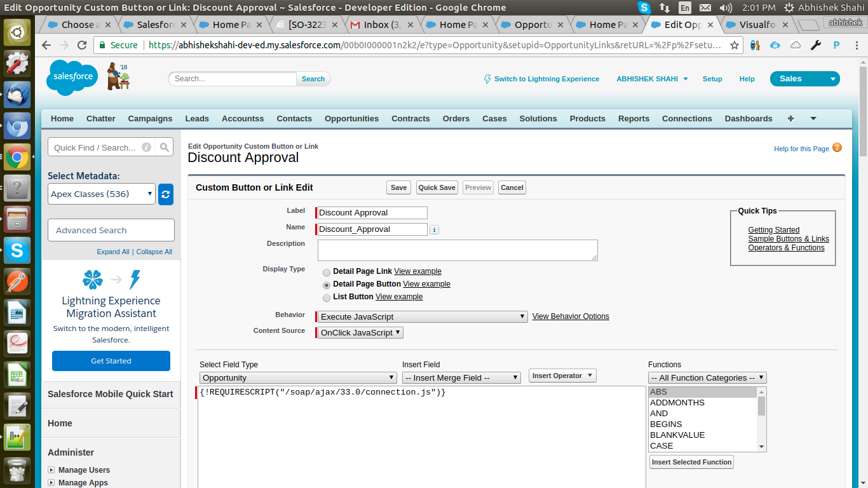Click into the Description text area
This screenshot has width=868, height=488.
(x=457, y=250)
